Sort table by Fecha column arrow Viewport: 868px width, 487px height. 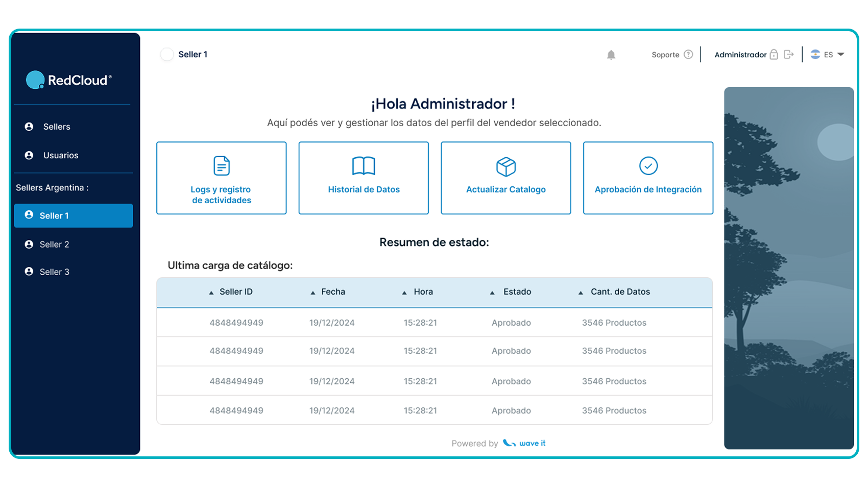pos(312,293)
